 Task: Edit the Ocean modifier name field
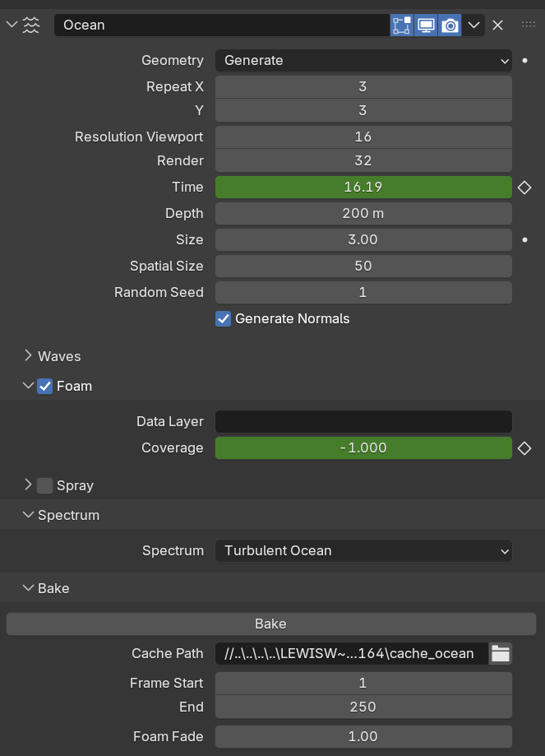(222, 25)
